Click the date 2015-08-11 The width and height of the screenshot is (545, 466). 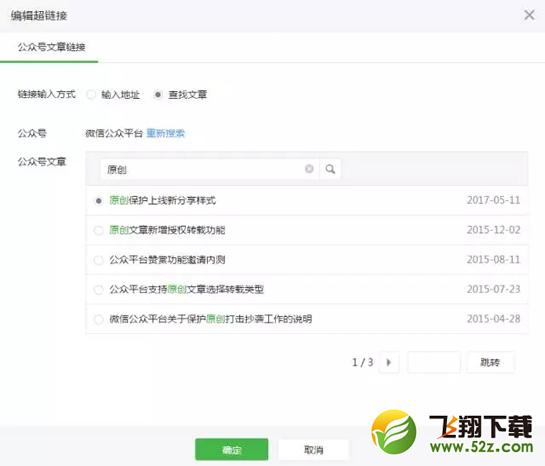[494, 259]
